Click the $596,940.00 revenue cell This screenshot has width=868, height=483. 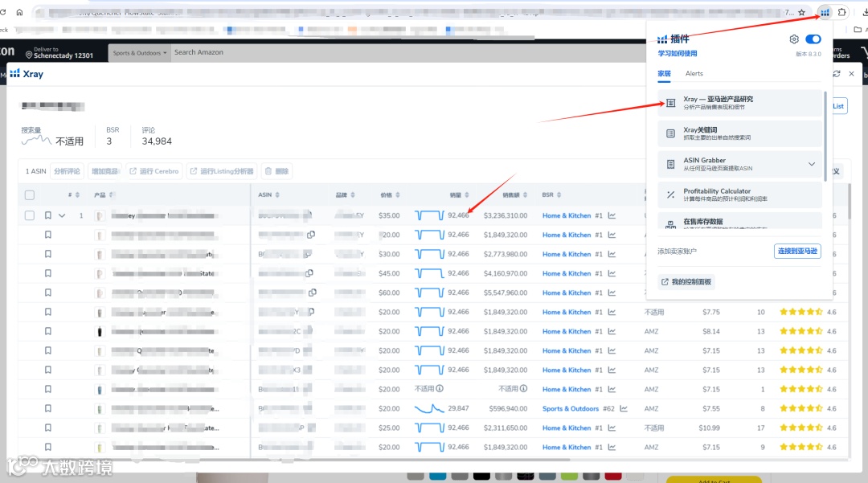(508, 408)
